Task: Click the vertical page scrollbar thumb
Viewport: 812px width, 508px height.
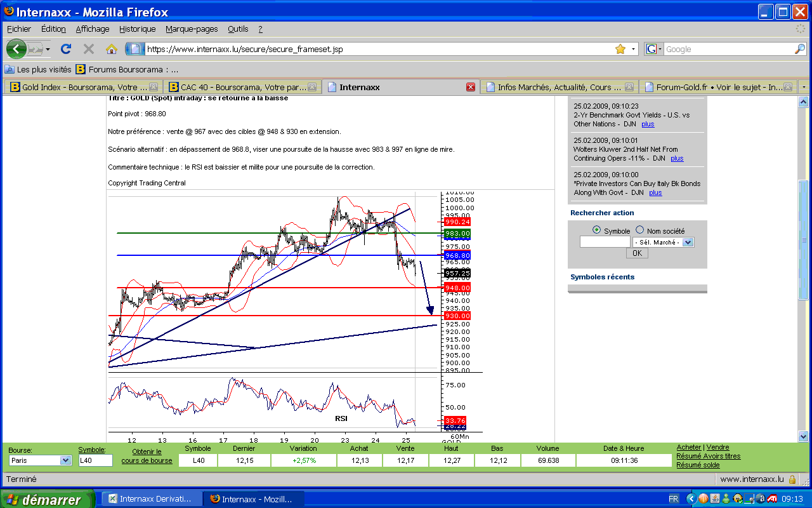Action: click(803, 239)
